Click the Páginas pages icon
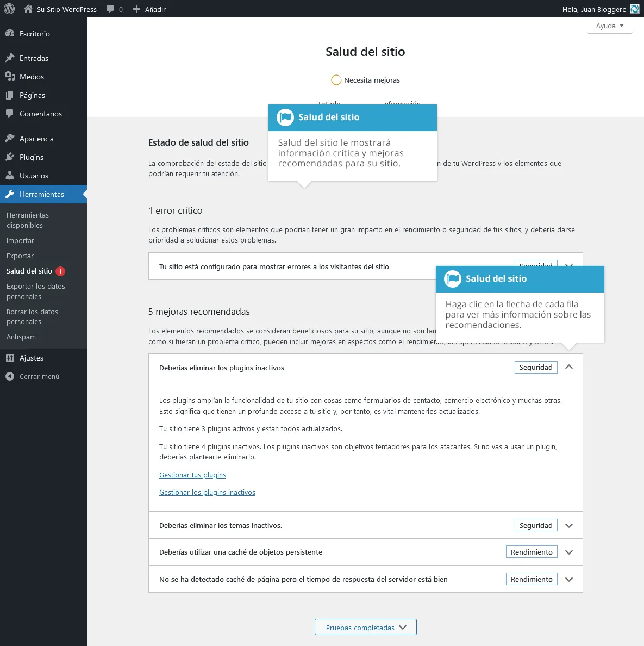 click(x=10, y=95)
